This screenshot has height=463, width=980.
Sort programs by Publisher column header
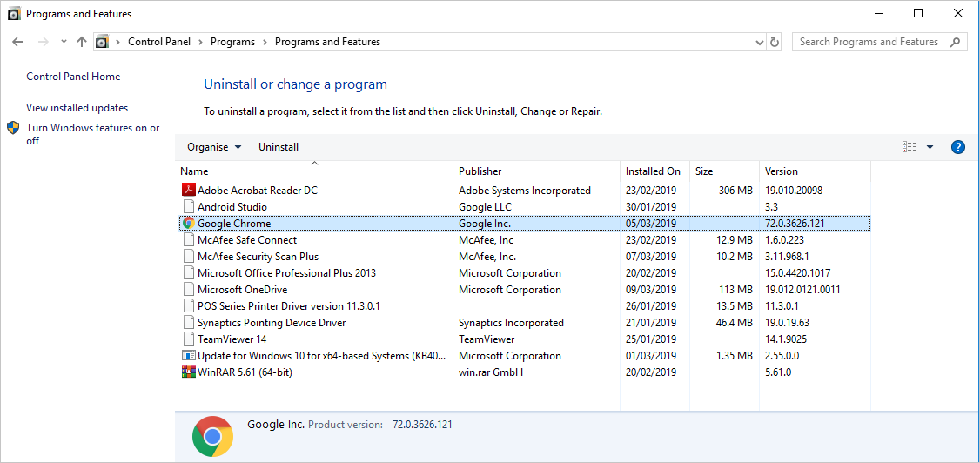coord(480,171)
